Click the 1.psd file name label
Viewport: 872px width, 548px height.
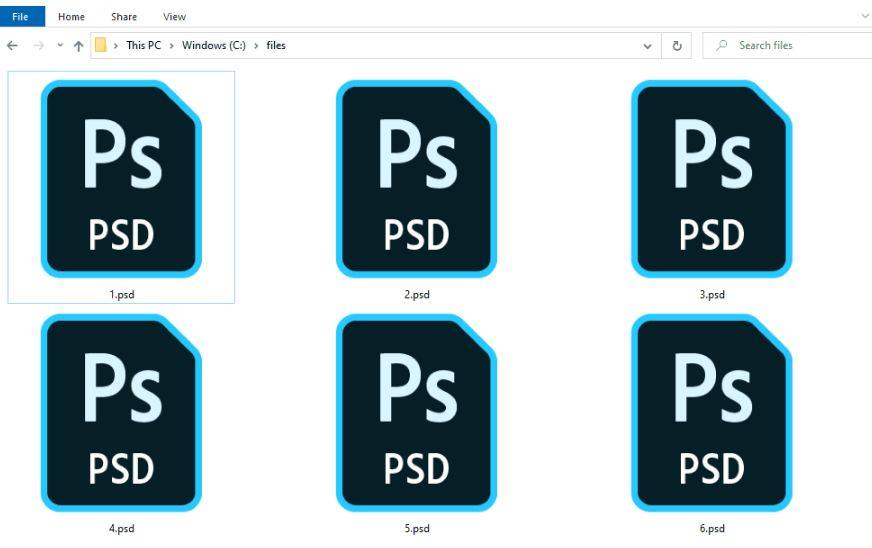[122, 294]
